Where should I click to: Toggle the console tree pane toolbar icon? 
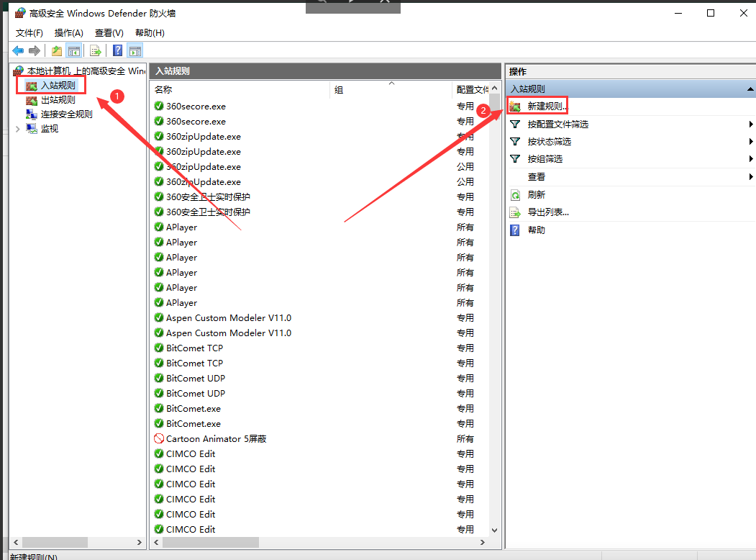tap(74, 50)
